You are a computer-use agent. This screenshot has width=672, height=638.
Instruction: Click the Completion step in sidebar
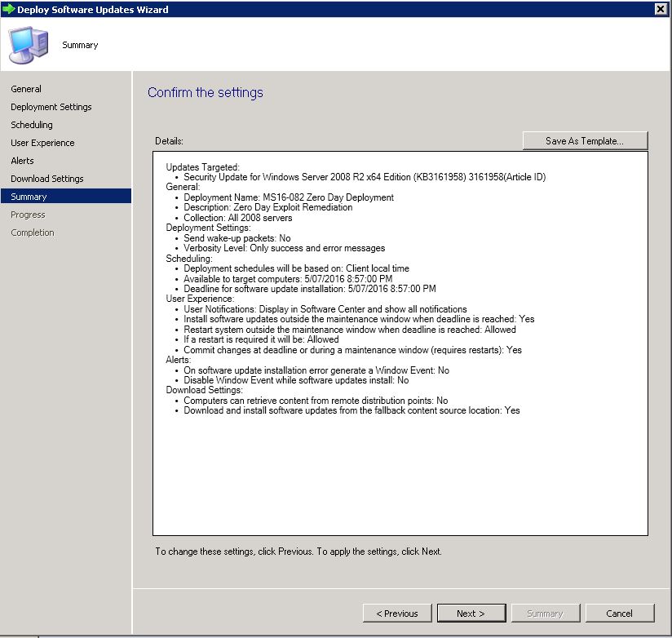tap(33, 233)
